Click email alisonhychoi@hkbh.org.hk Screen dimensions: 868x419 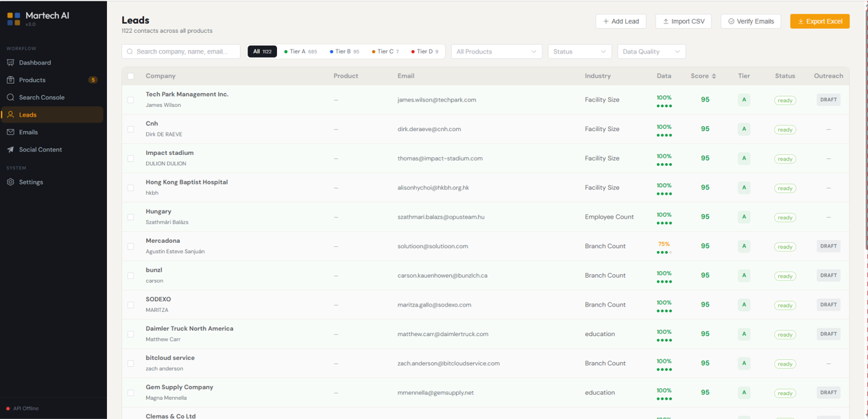point(433,187)
